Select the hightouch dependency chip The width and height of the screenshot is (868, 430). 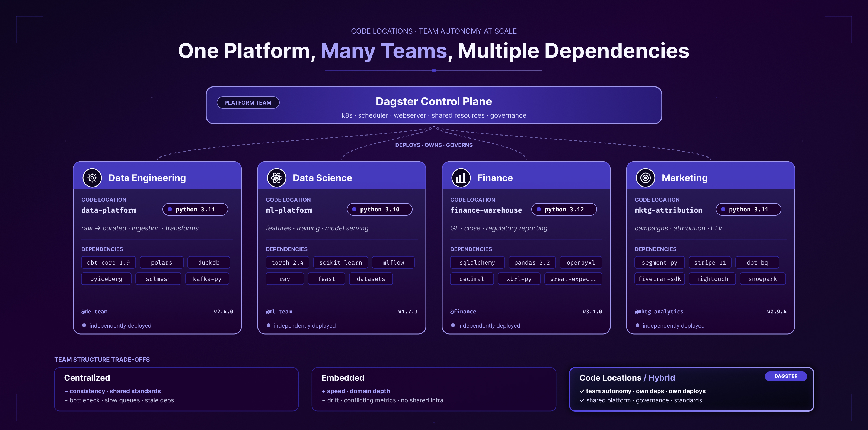[x=712, y=279]
